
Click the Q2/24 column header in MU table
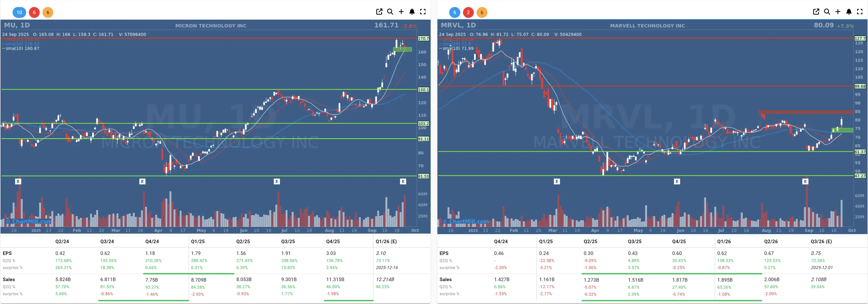tap(62, 242)
